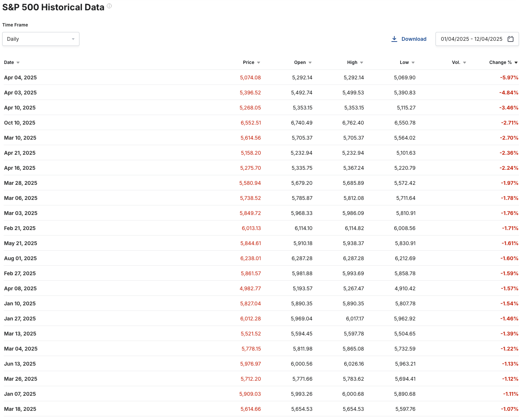Image resolution: width=526 pixels, height=420 pixels.
Task: Click the Download link
Action: [x=414, y=39]
